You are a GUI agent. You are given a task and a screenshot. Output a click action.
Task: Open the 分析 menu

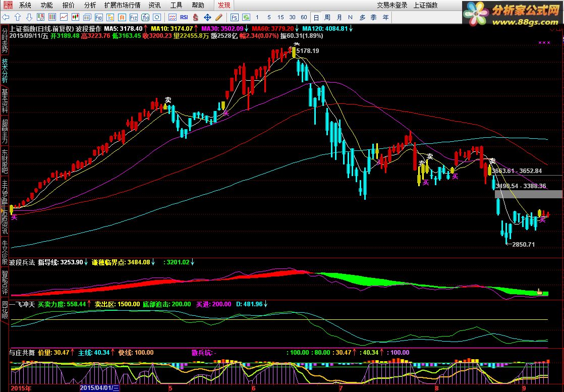[90, 5]
